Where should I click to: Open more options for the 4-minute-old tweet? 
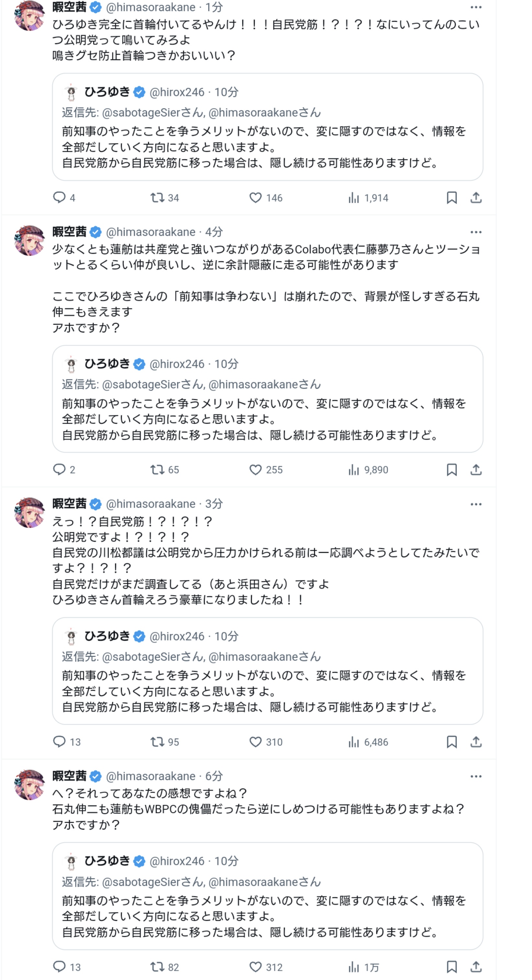[476, 232]
